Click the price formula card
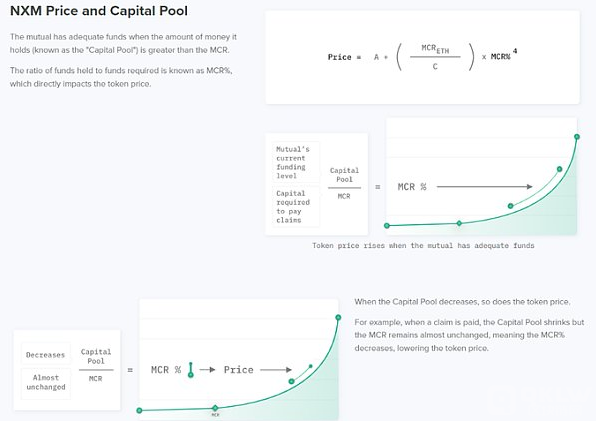This screenshot has width=596, height=421. (x=422, y=57)
